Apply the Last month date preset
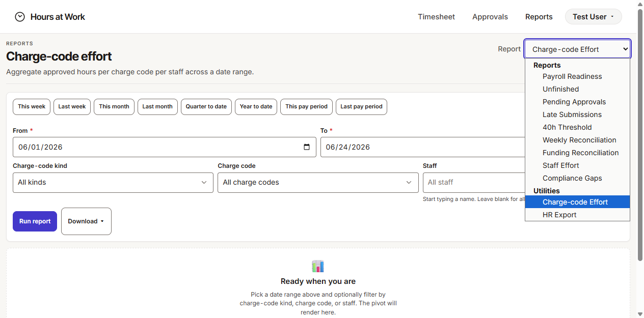Image resolution: width=644 pixels, height=318 pixels. click(157, 107)
